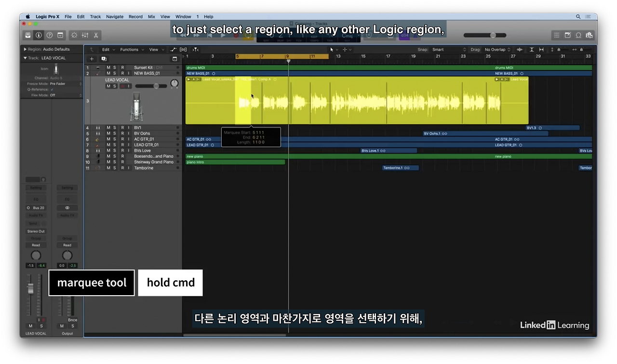The height and width of the screenshot is (364, 617).
Task: Open the Window menu
Action: click(183, 16)
